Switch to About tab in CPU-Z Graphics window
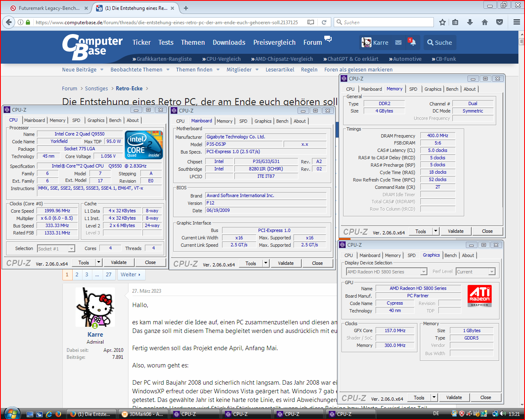Viewport: 525px width, 420px height. (x=468, y=255)
